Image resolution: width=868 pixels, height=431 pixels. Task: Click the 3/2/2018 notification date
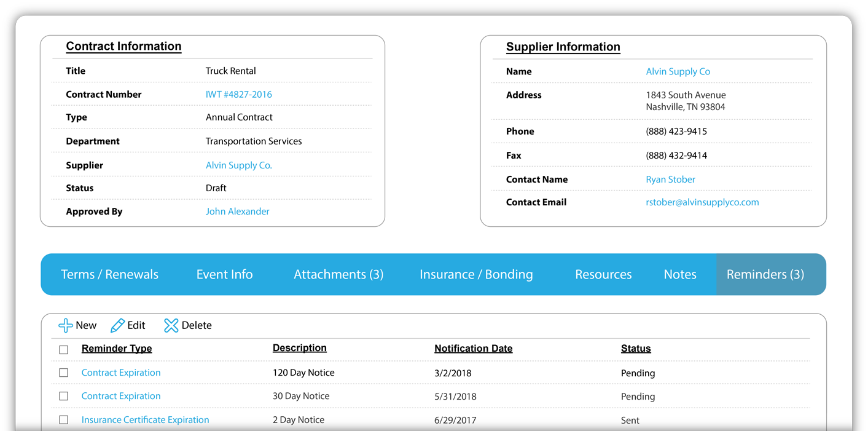[x=453, y=373]
